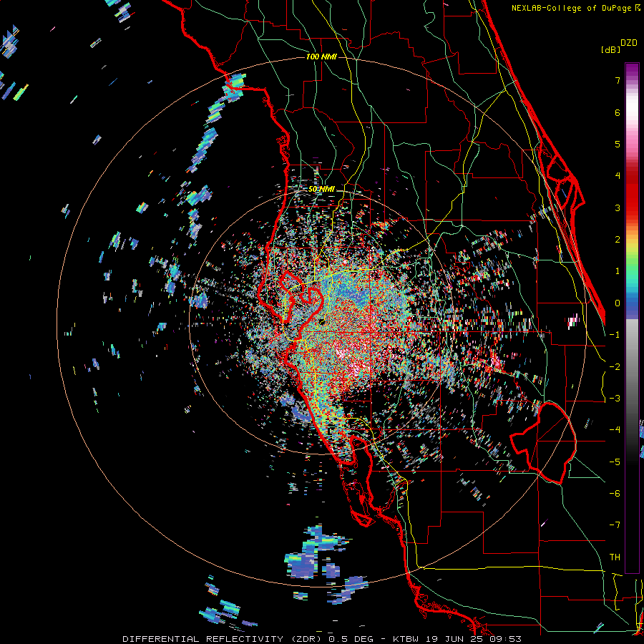644x644 pixels.
Task: Click the "0" value on the scale
Action: [x=618, y=303]
